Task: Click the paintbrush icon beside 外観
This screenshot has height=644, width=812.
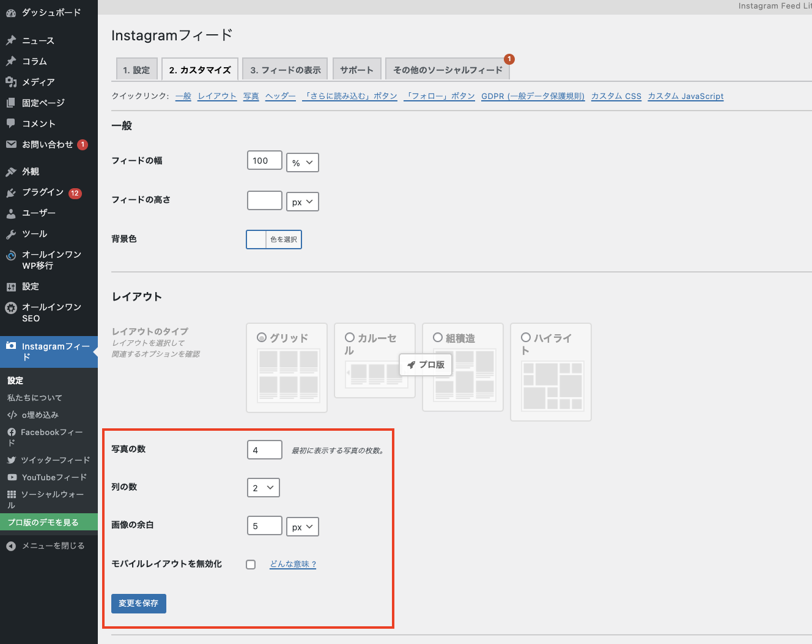Action: [11, 172]
